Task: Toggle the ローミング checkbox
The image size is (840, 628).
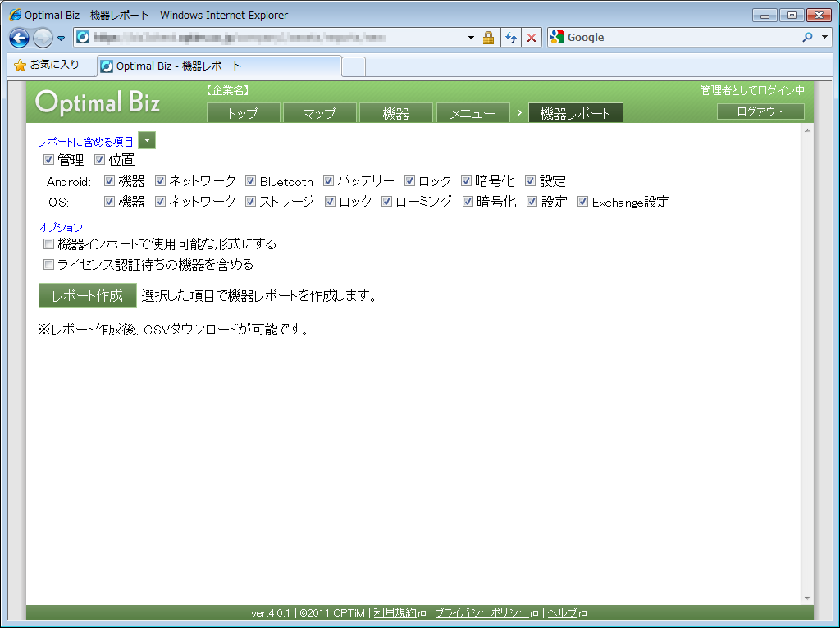Action: coord(387,202)
